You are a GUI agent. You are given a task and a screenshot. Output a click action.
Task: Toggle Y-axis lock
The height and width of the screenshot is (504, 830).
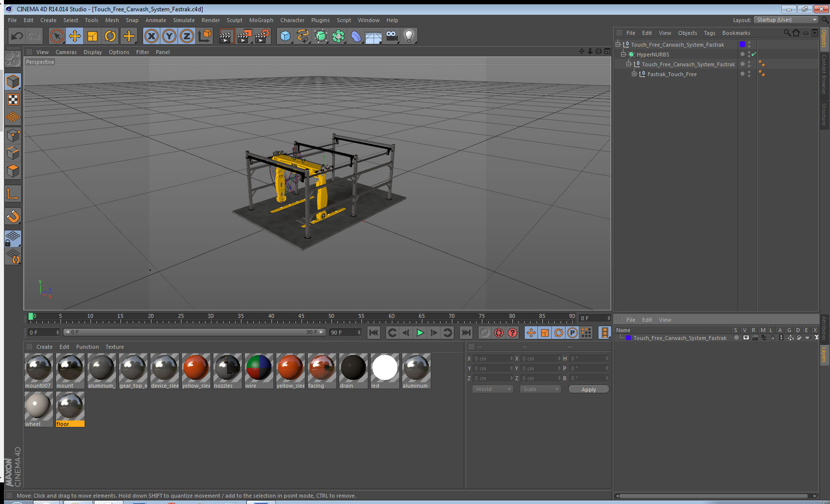point(169,36)
